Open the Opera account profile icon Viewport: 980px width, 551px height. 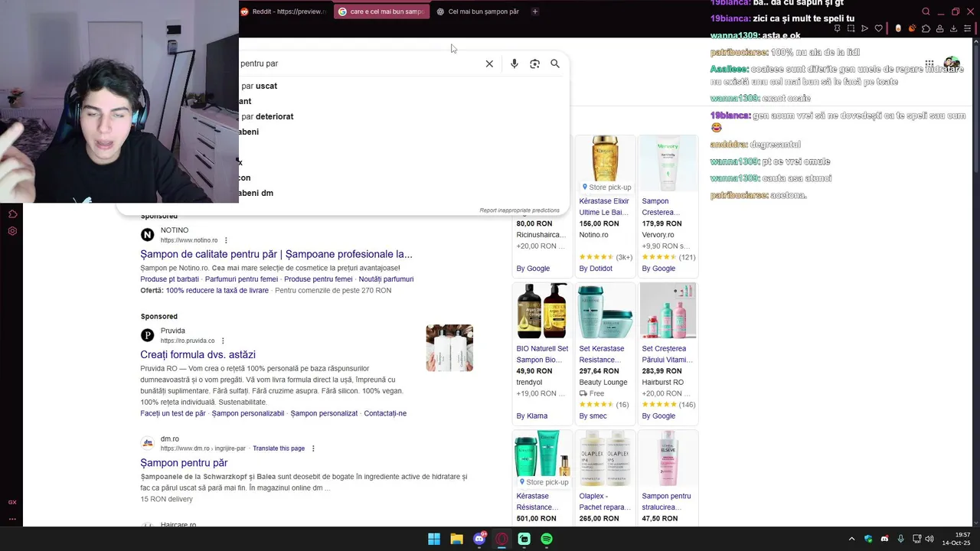(939, 28)
